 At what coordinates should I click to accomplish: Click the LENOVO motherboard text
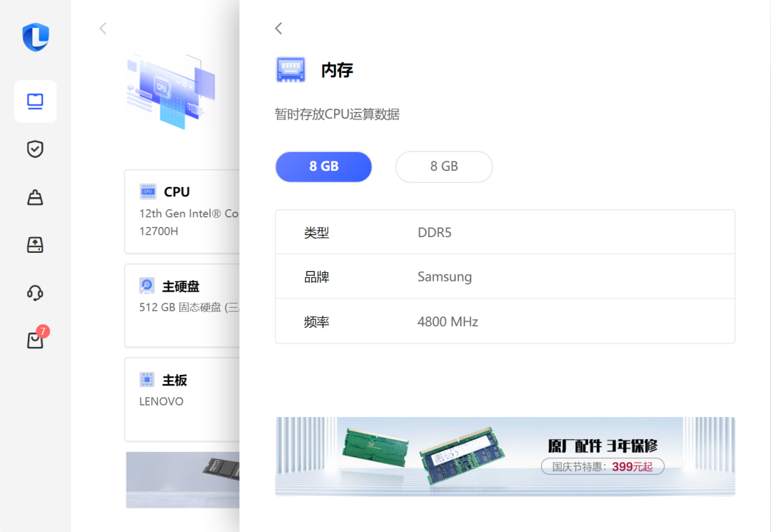tap(161, 401)
